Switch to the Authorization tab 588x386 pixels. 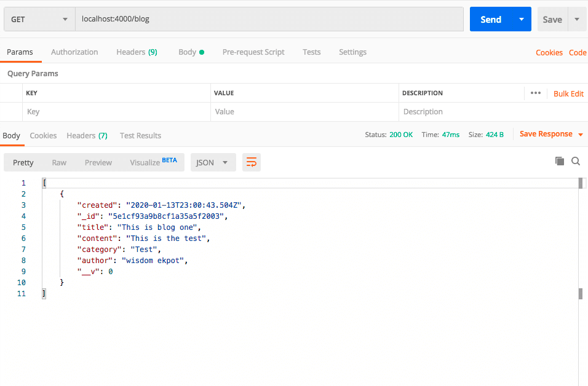tap(74, 52)
